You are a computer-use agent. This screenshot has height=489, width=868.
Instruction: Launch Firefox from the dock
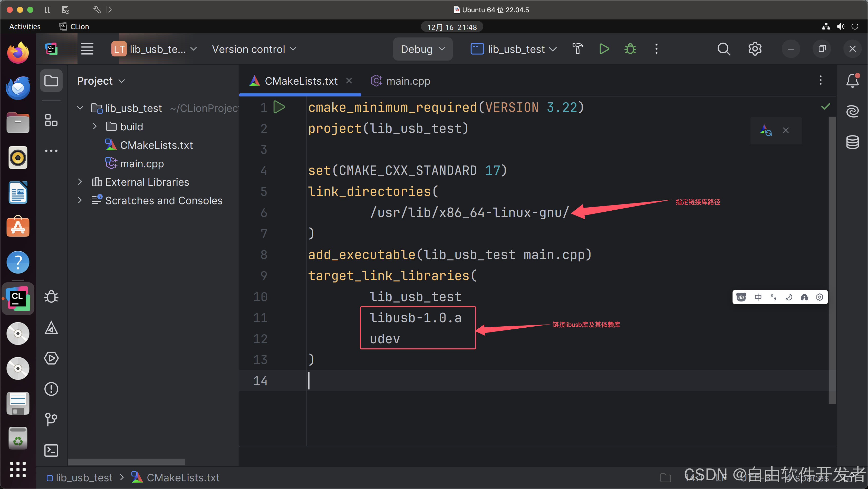click(18, 53)
